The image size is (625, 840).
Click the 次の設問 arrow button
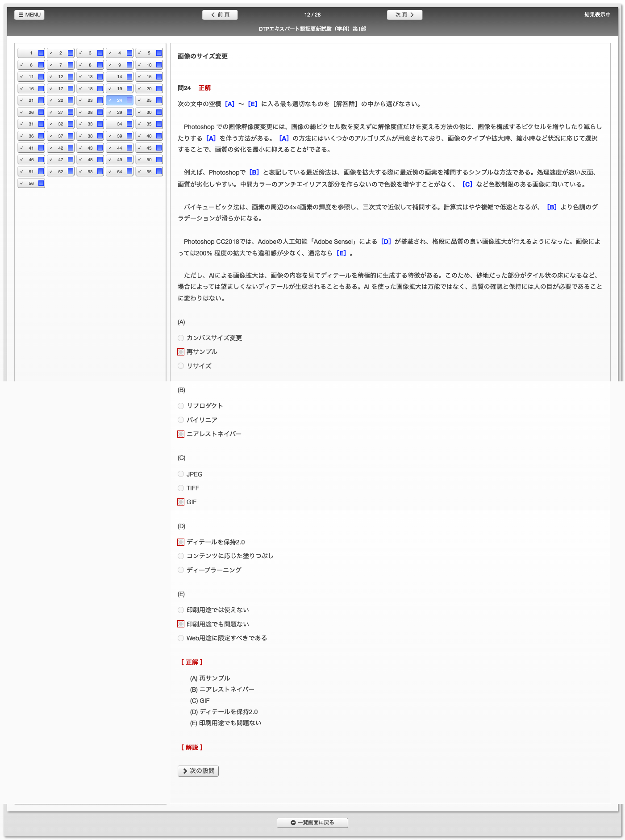coord(198,771)
